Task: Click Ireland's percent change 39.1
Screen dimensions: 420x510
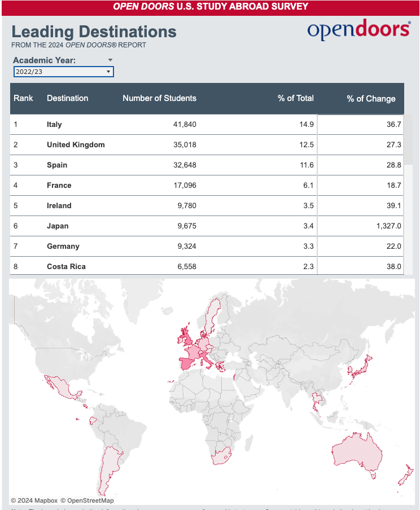Action: [393, 205]
